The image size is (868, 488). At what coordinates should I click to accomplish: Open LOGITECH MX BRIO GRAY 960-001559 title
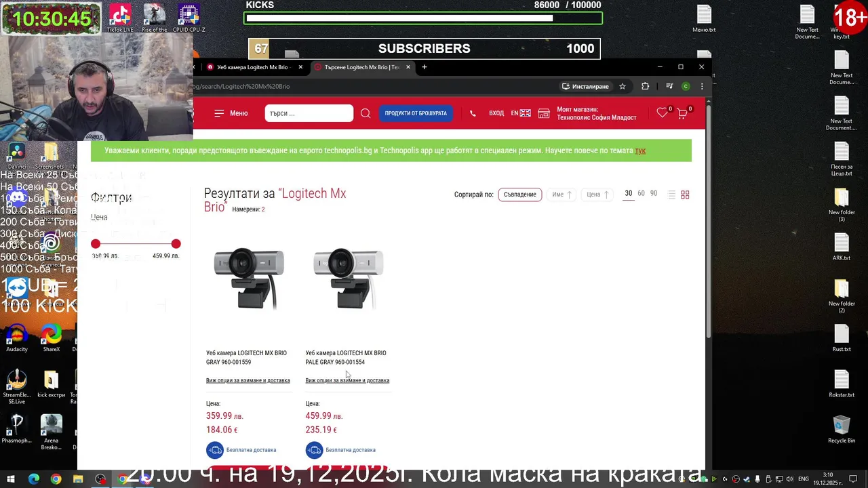246,357
